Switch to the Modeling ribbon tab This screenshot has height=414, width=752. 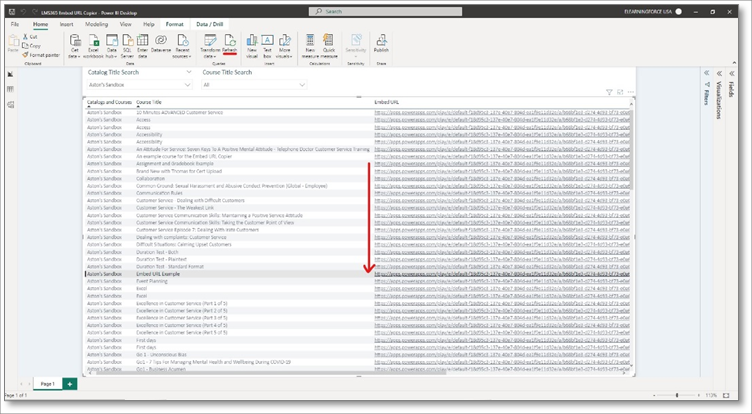click(x=97, y=23)
